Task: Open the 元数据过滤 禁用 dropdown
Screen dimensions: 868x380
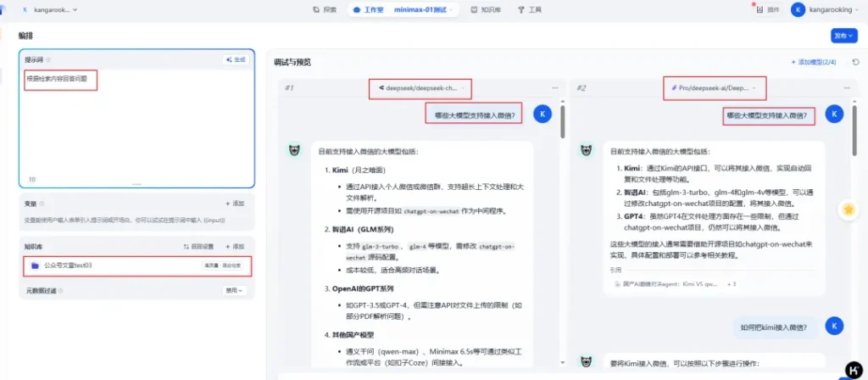Action: click(233, 290)
